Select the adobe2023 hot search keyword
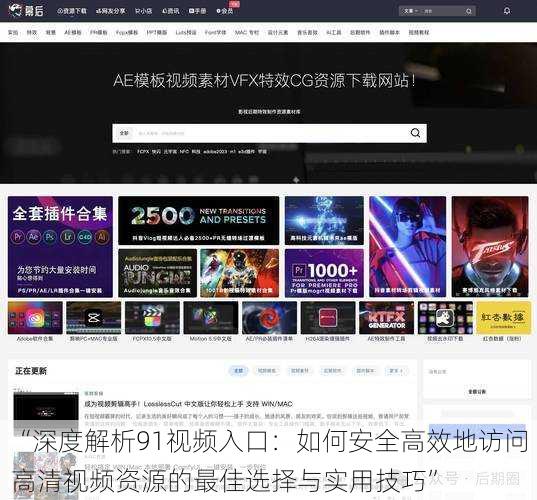Image resolution: width=537 pixels, height=500 pixels. [x=215, y=151]
